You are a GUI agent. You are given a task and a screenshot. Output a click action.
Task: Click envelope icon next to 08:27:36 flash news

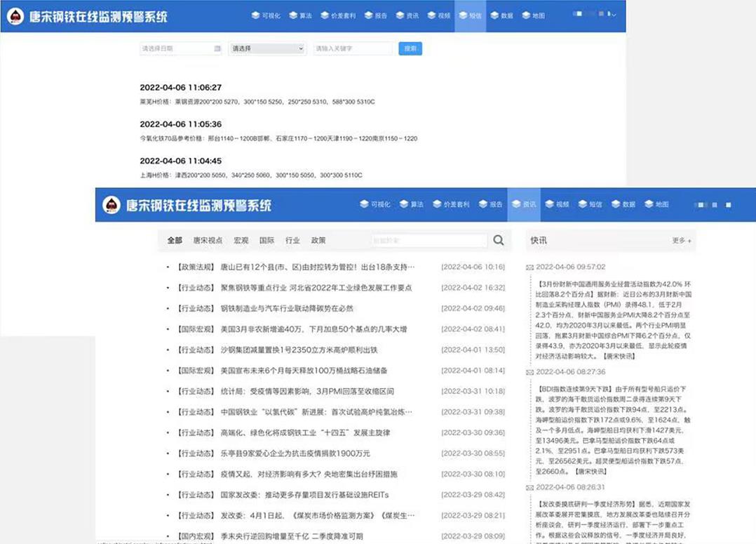tap(530, 372)
